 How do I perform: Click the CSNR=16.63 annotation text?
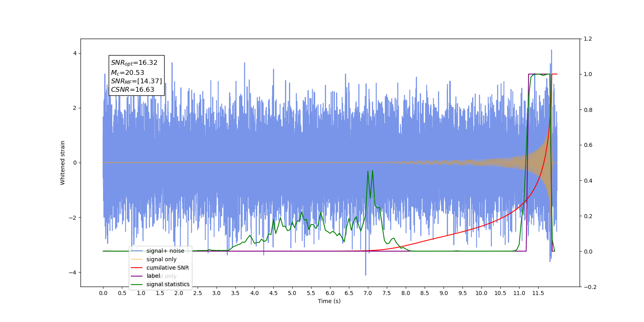[132, 89]
